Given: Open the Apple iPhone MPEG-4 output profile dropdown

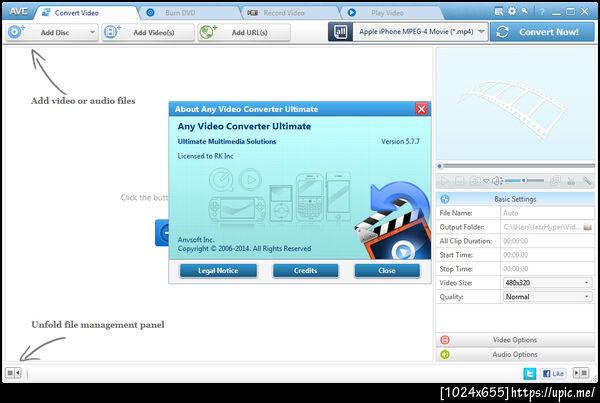Looking at the screenshot, I should coord(420,32).
